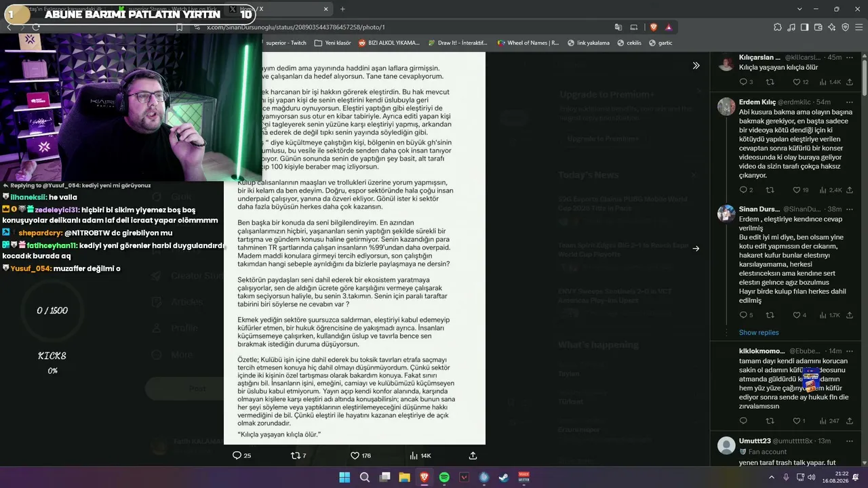Open Brave Rewards triangle icon
The width and height of the screenshot is (868, 488).
(x=669, y=27)
